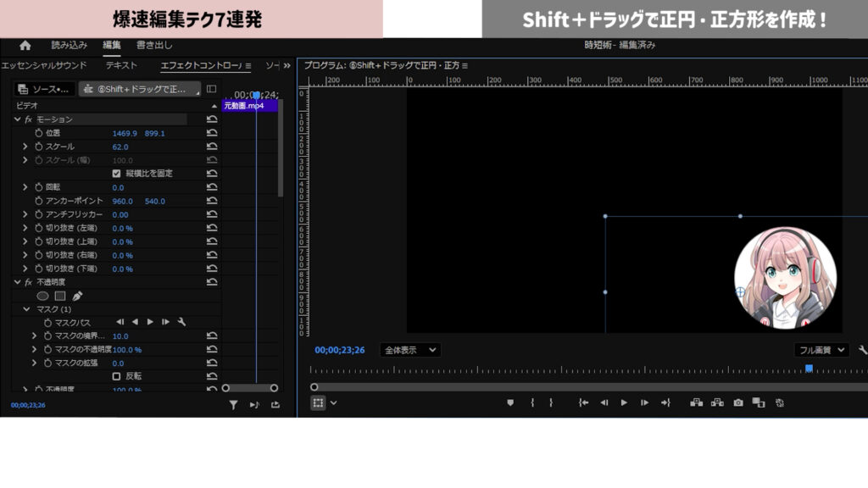Open the テキスト panel tab

point(121,65)
